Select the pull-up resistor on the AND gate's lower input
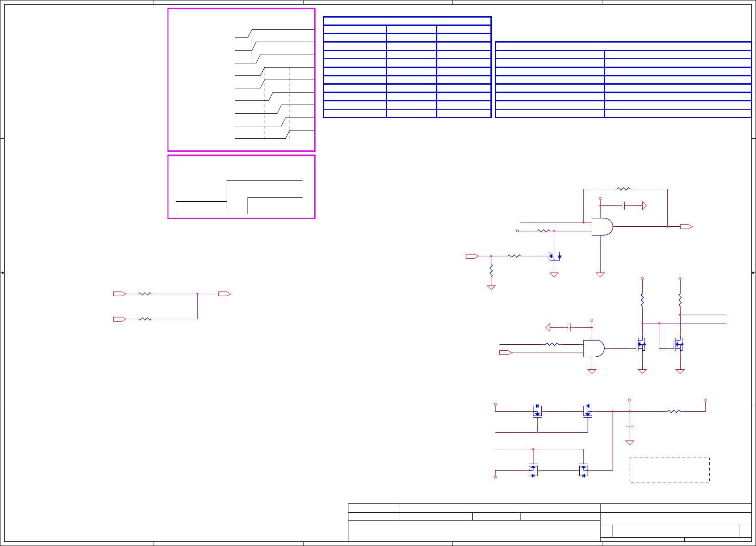Screen dimensions: 756x546 click(544, 230)
